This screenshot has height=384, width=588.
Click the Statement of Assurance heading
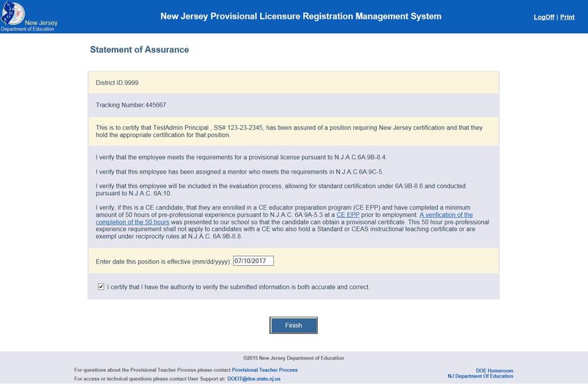tap(139, 50)
